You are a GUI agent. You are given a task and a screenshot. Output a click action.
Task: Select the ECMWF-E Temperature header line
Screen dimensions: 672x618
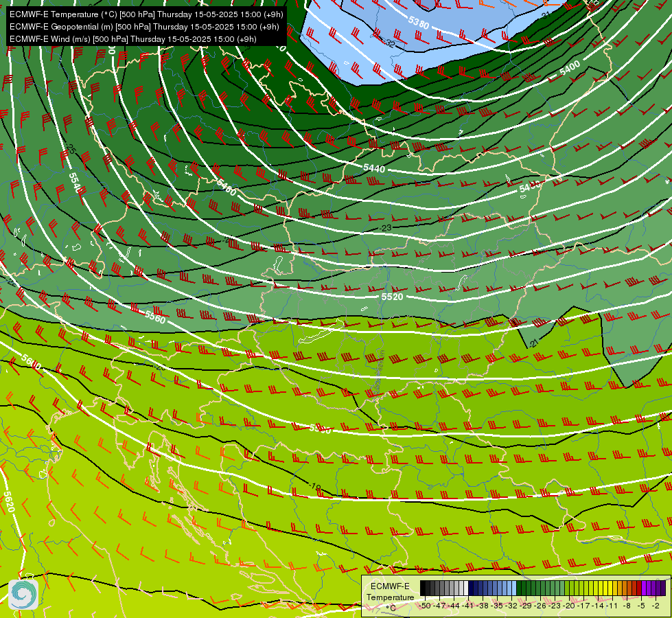click(x=146, y=14)
